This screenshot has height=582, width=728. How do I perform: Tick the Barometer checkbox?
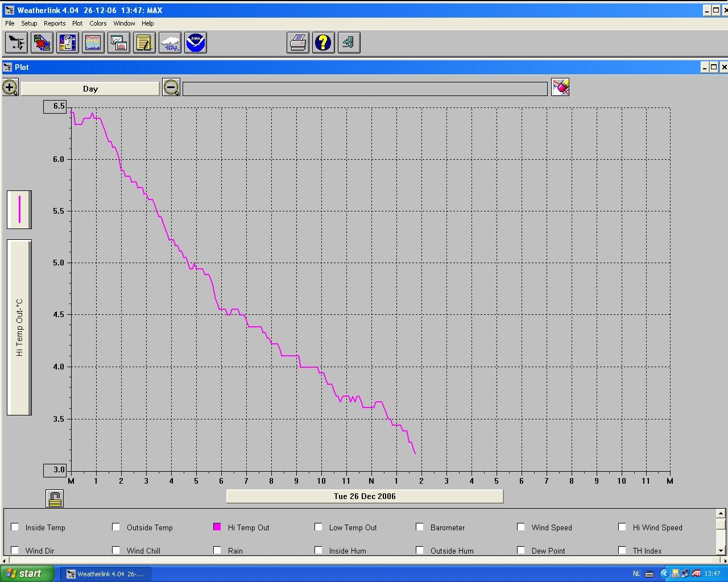(x=420, y=527)
